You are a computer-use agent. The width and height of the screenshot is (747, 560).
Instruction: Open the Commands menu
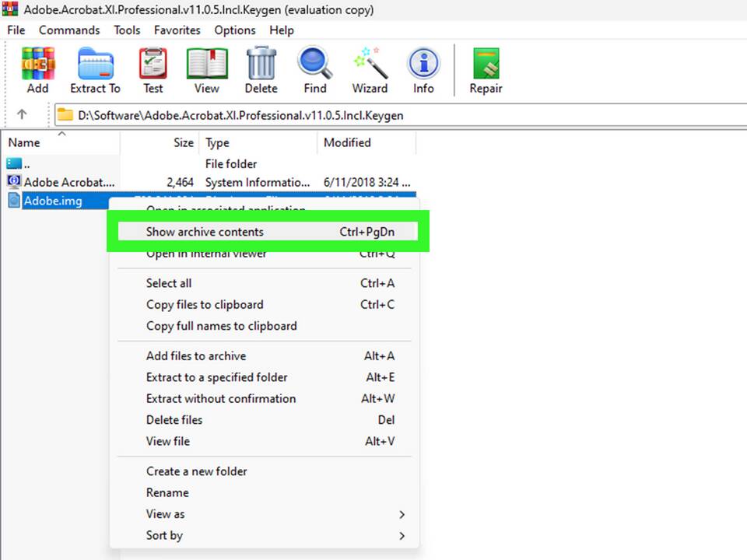[69, 30]
